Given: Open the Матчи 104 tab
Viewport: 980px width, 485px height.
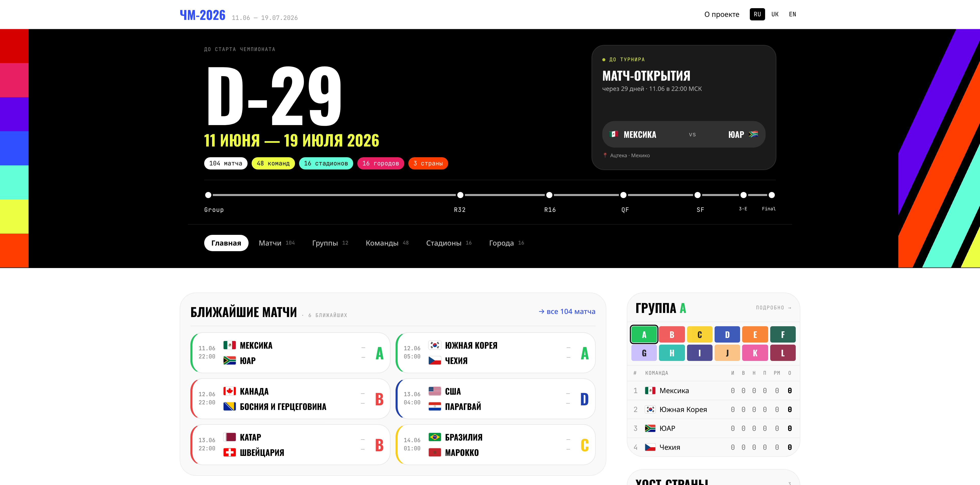Looking at the screenshot, I should pos(277,243).
